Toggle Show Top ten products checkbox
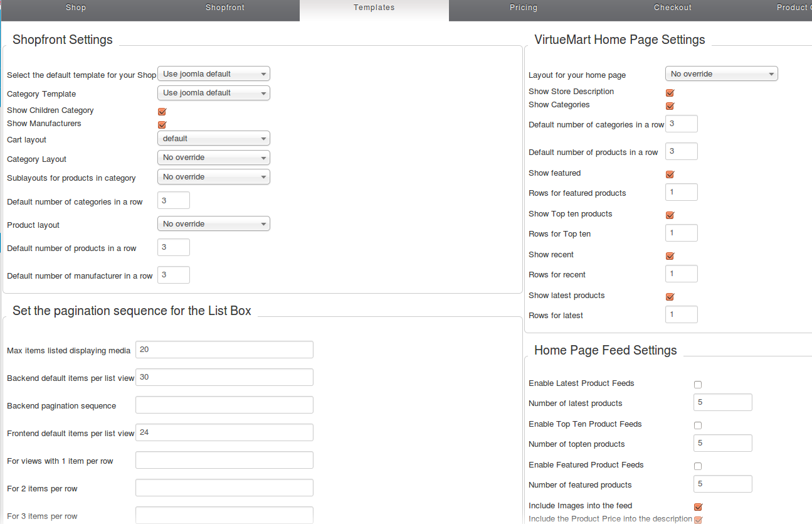 click(x=670, y=215)
